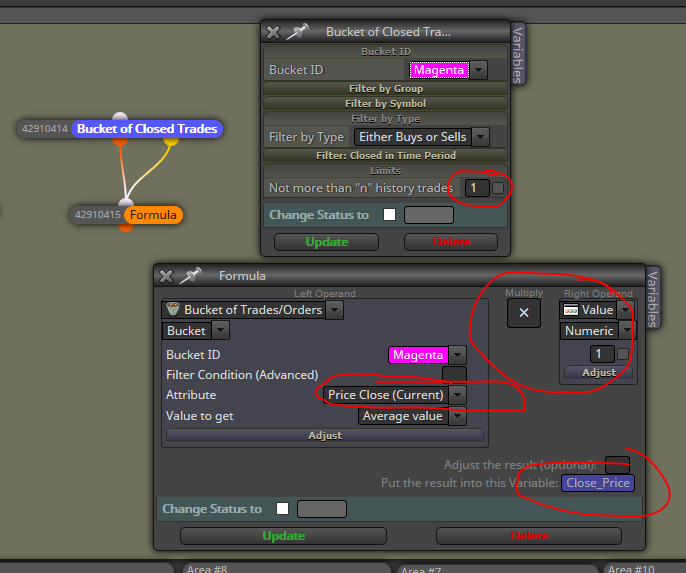The image size is (686, 573).
Task: Expand the Filter by Symbol section
Action: tap(385, 104)
